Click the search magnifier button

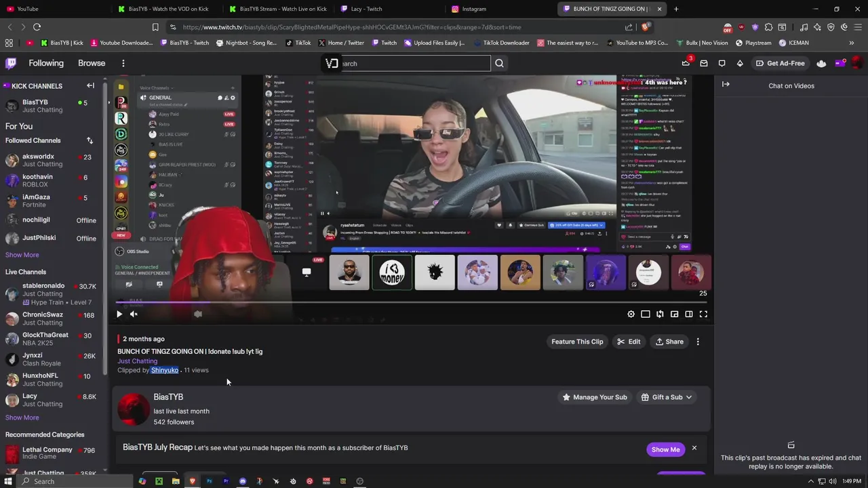pyautogui.click(x=499, y=63)
